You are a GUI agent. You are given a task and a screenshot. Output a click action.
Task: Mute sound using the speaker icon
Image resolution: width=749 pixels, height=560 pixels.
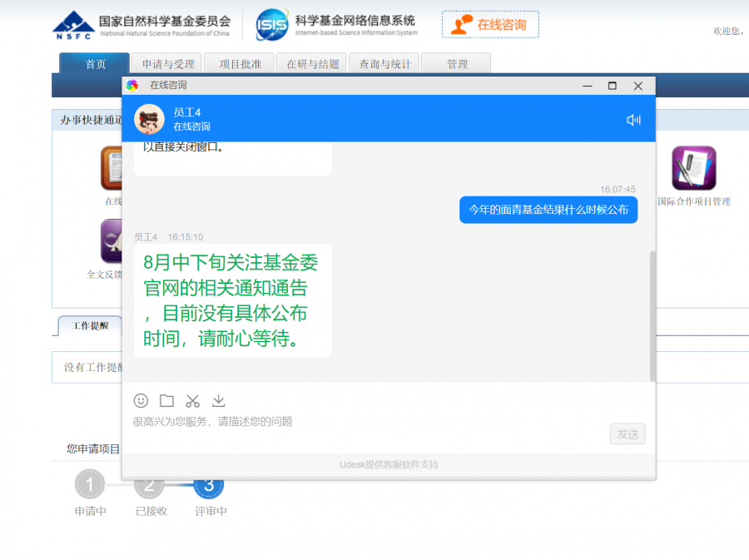point(633,120)
